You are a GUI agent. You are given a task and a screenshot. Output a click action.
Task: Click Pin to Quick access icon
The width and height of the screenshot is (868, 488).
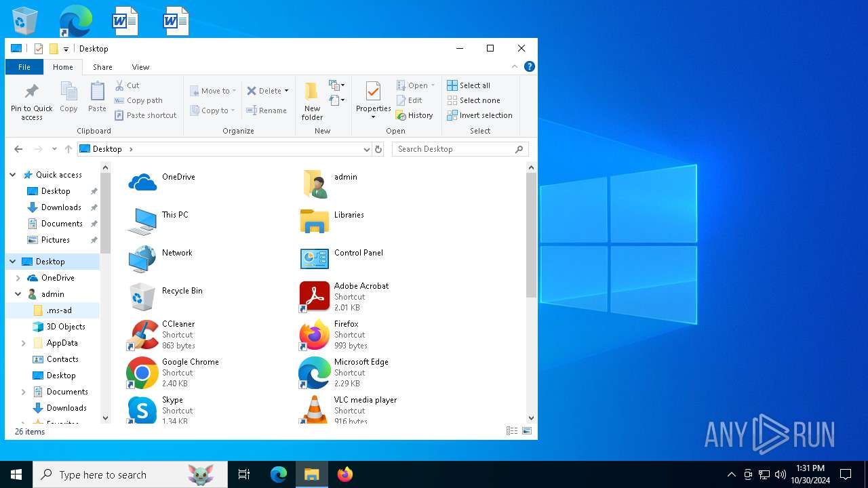31,102
